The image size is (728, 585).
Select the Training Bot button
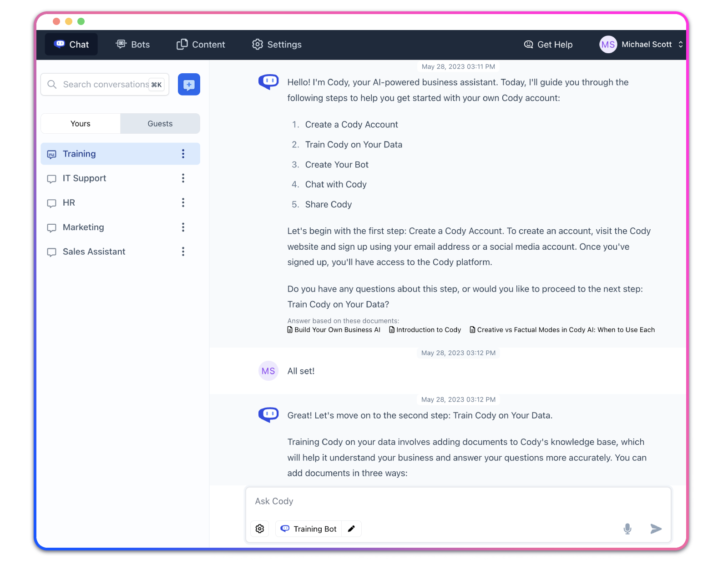coord(309,529)
